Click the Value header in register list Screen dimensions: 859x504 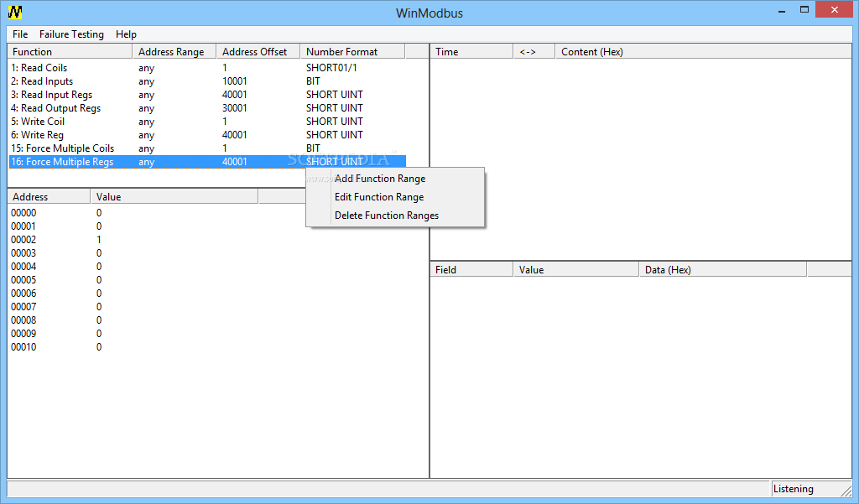pos(174,197)
